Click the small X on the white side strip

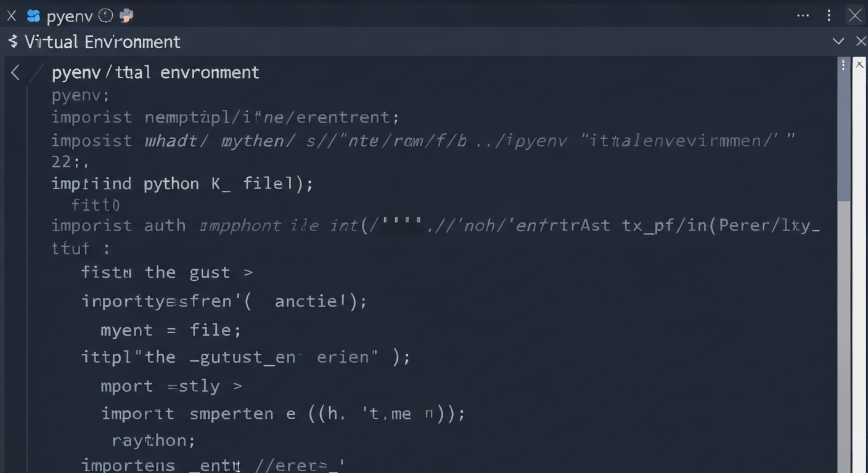pyautogui.click(x=859, y=64)
